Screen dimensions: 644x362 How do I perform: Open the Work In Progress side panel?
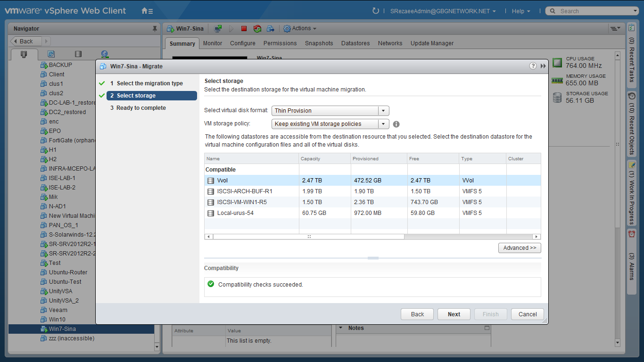pyautogui.click(x=632, y=192)
